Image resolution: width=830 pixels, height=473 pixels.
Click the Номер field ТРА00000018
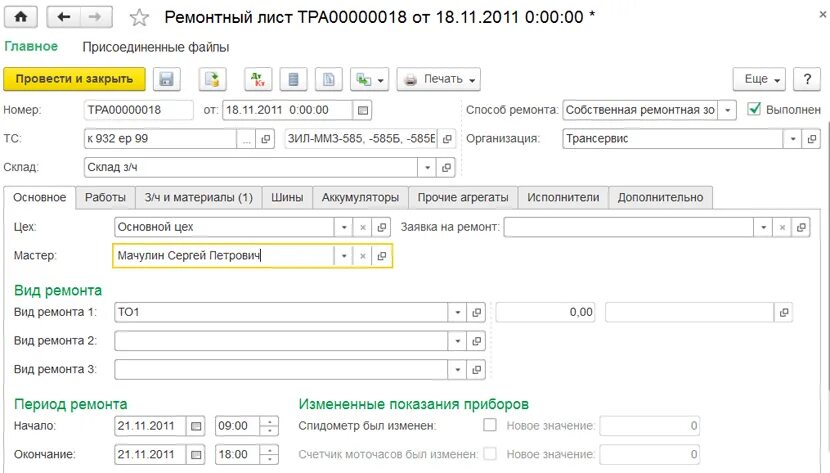coord(139,110)
